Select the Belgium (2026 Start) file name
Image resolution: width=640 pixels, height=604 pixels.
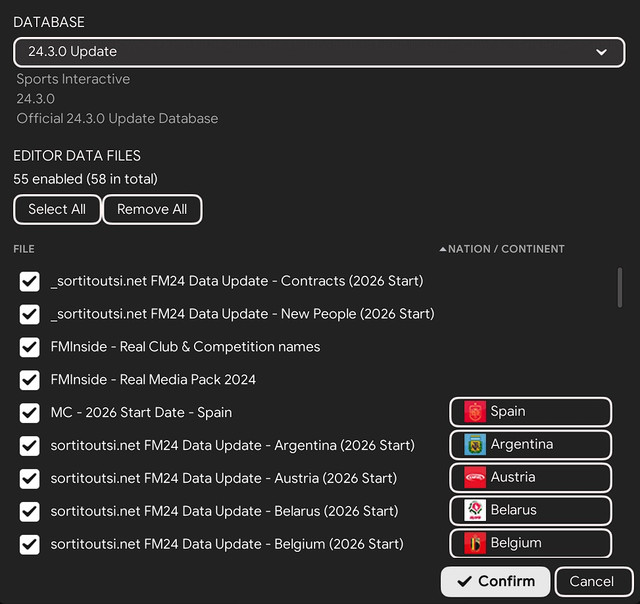[x=227, y=544]
